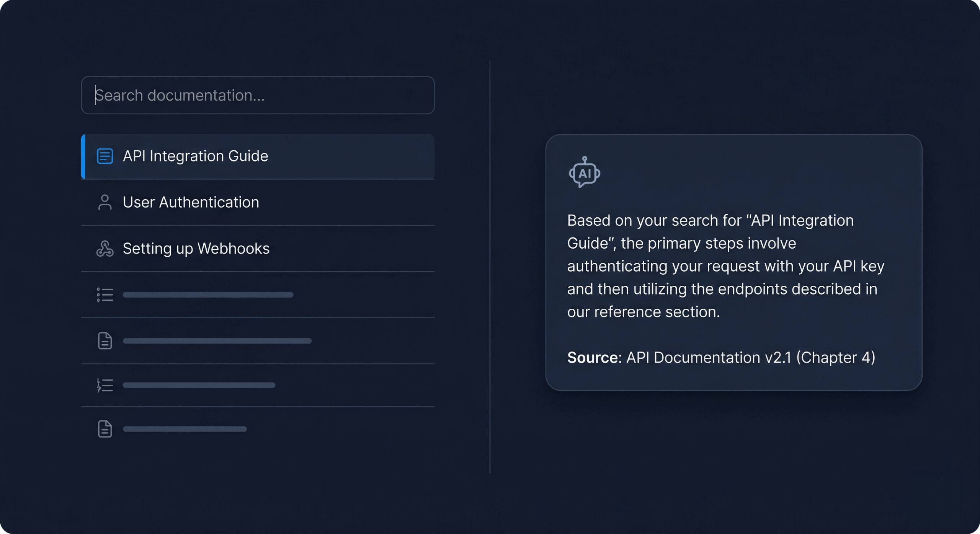Open the API Documentation v2.1 source reference
The width and height of the screenshot is (980, 534).
750,358
